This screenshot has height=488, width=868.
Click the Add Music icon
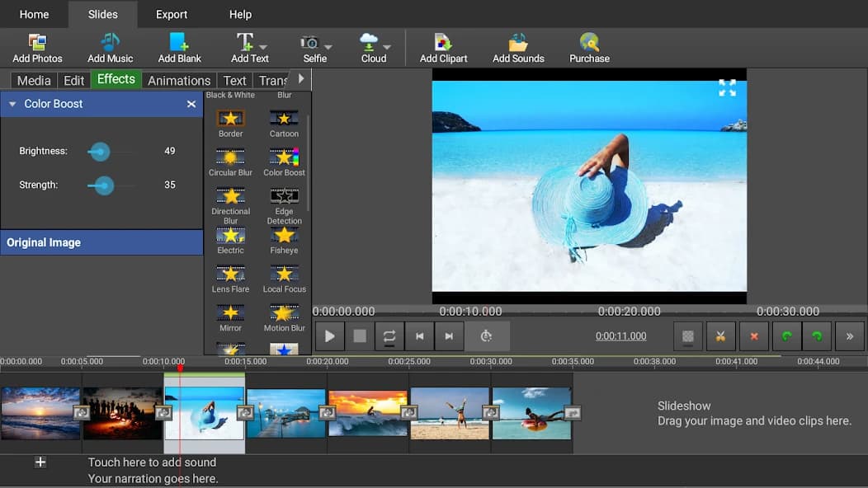pyautogui.click(x=110, y=43)
